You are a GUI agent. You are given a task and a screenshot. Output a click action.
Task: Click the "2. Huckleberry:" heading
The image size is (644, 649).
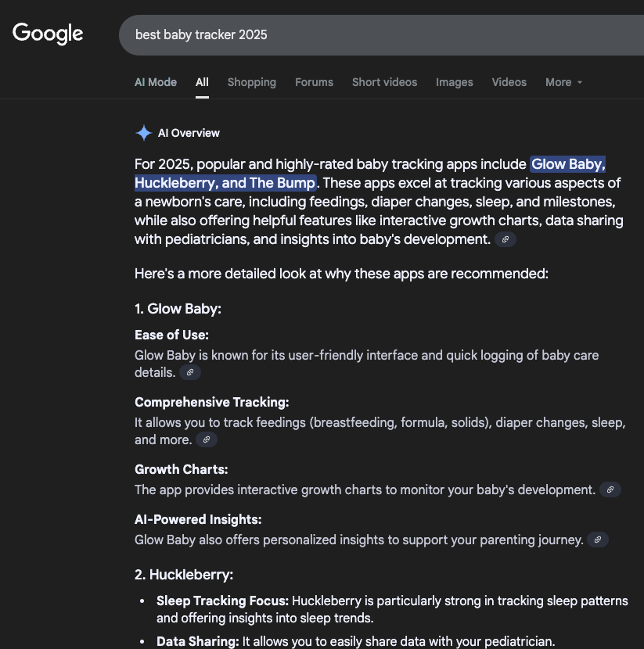(184, 575)
